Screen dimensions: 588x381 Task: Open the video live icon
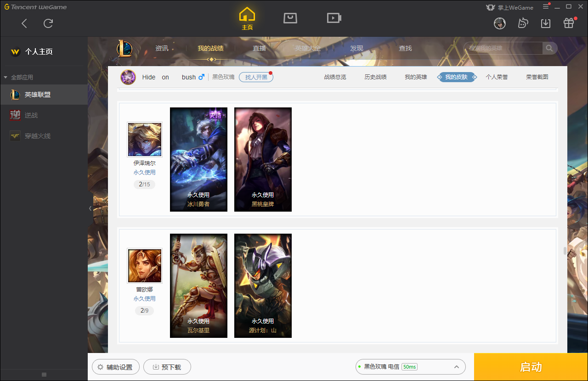point(334,18)
